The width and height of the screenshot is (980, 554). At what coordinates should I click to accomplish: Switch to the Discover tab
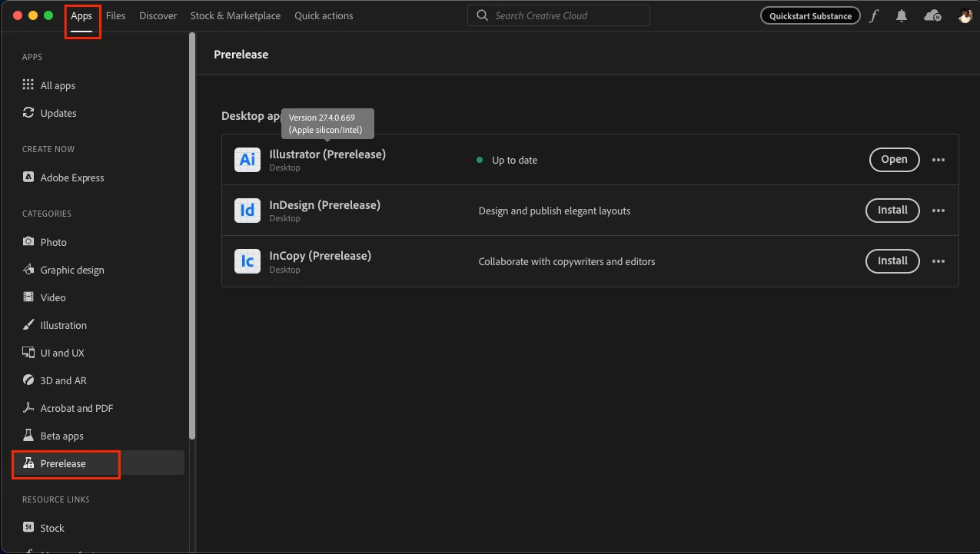(158, 16)
